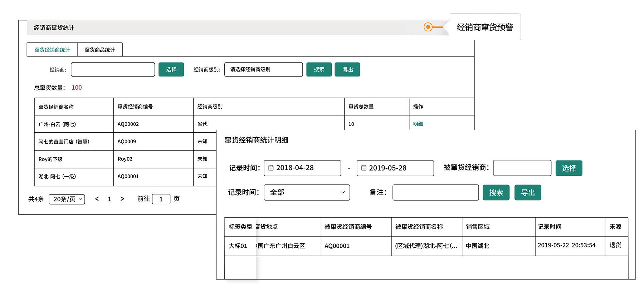Click 选择 button beside 被窜货经销商 field
Image resolution: width=644 pixels, height=296 pixels.
[569, 168]
